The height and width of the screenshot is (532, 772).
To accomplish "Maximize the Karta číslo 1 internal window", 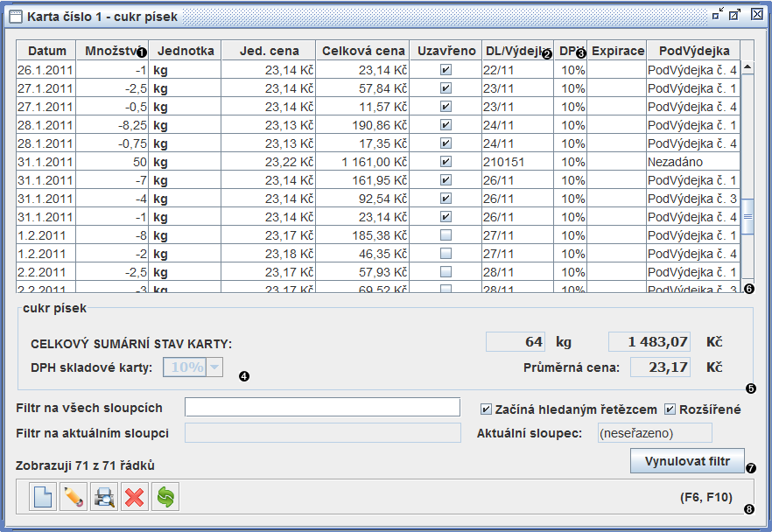I will point(736,14).
